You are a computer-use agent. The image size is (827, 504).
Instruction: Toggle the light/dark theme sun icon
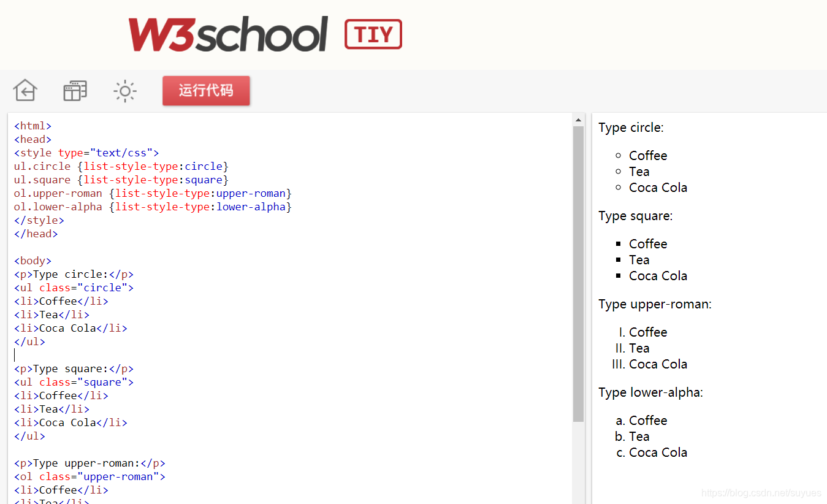pos(125,91)
